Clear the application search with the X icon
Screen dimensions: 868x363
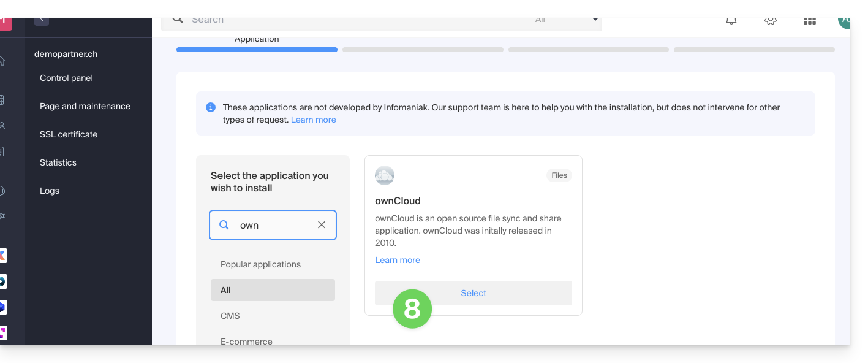click(322, 225)
